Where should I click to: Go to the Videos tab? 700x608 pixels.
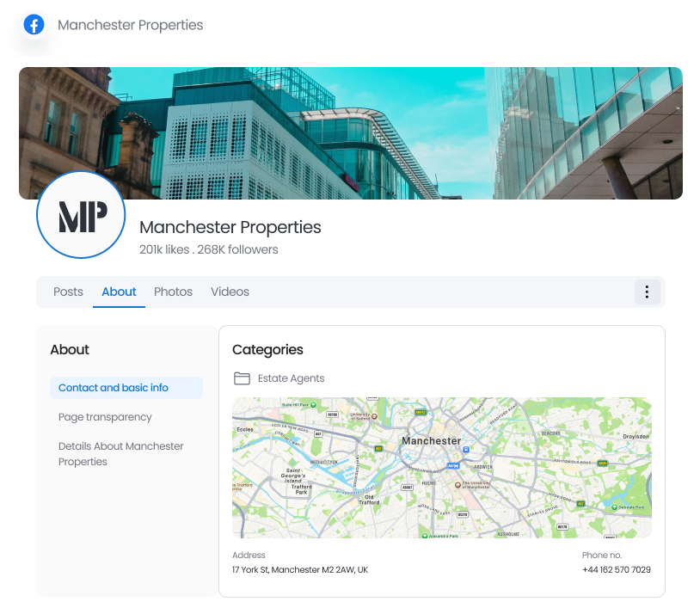[230, 292]
